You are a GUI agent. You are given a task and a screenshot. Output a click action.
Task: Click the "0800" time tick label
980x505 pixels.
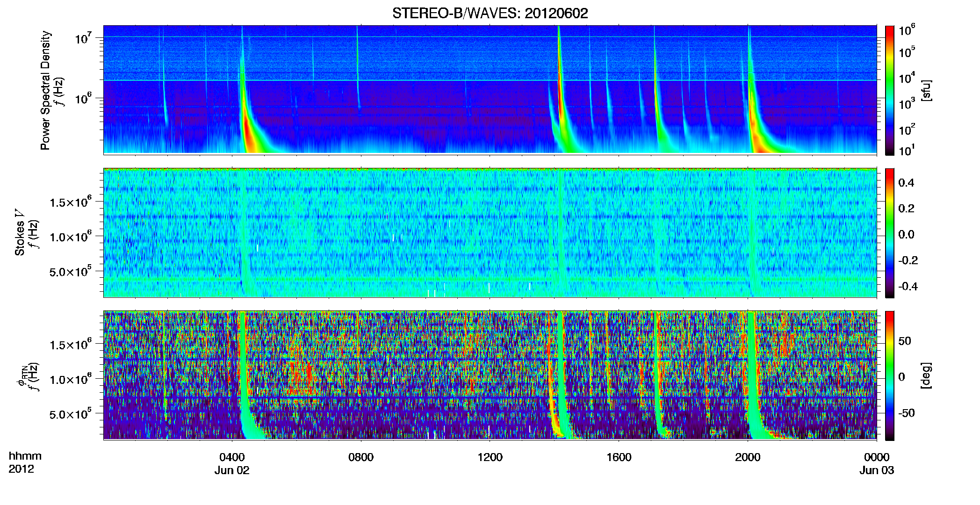pos(361,457)
